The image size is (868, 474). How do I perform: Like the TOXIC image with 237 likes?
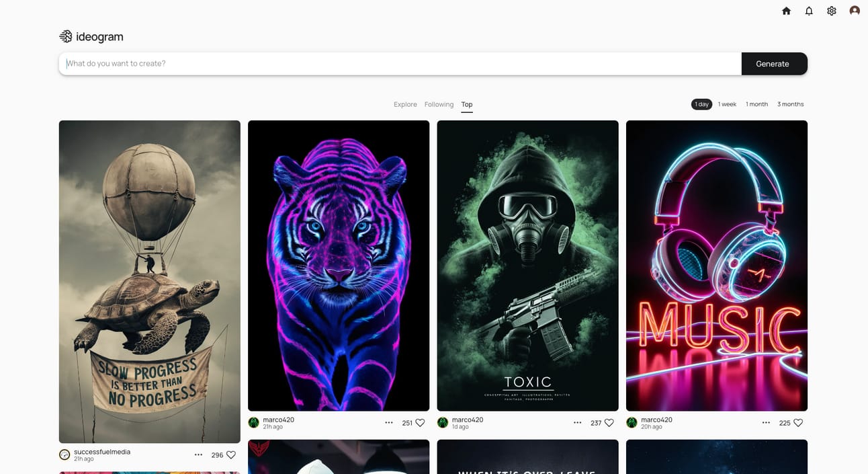(609, 423)
